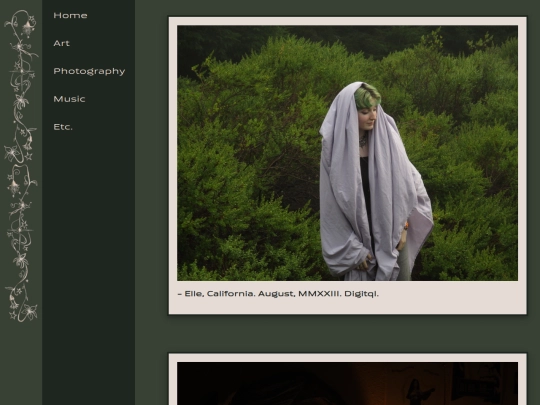
Task: Open the Art section
Action: tap(62, 43)
